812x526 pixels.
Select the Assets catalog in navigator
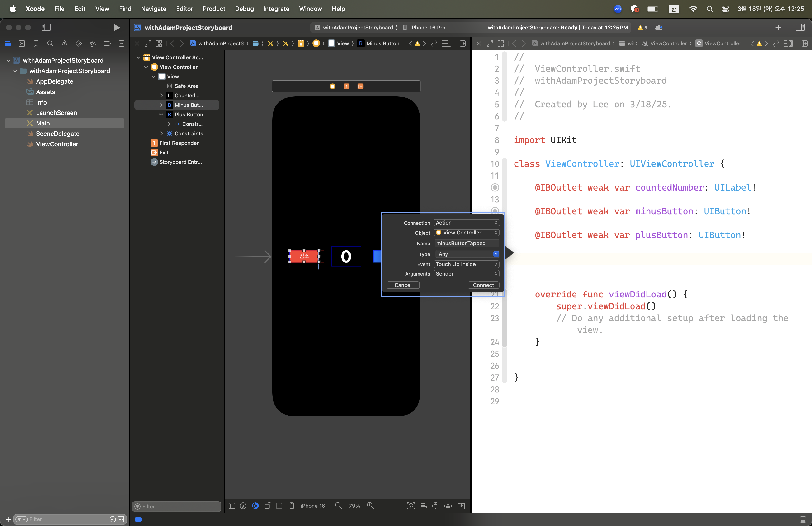pyautogui.click(x=65, y=92)
